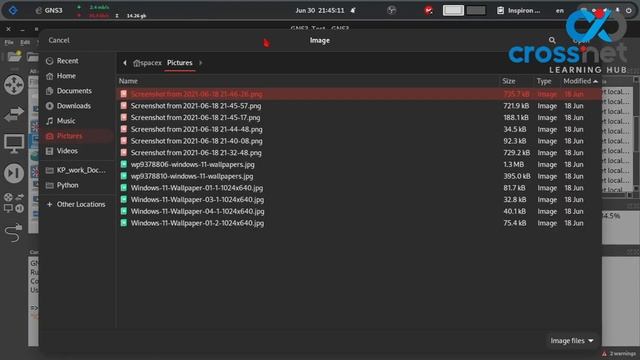Open KP_work_Doc bookmark in sidebar
Image resolution: width=640 pixels, height=360 pixels.
pyautogui.click(x=81, y=170)
